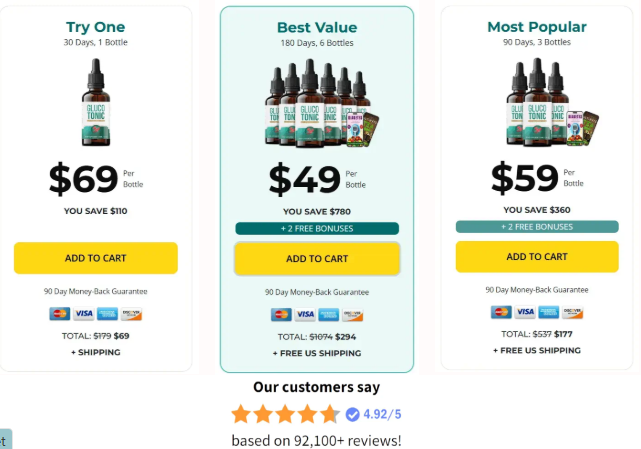The height and width of the screenshot is (449, 641).
Task: Click Discover icon in Try One card
Action: (132, 313)
